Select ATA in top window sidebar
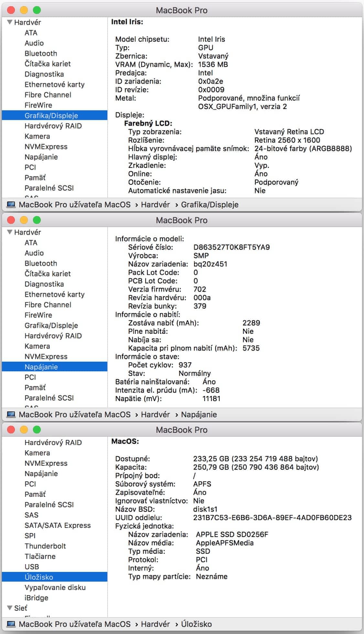The height and width of the screenshot is (634, 364). click(31, 33)
